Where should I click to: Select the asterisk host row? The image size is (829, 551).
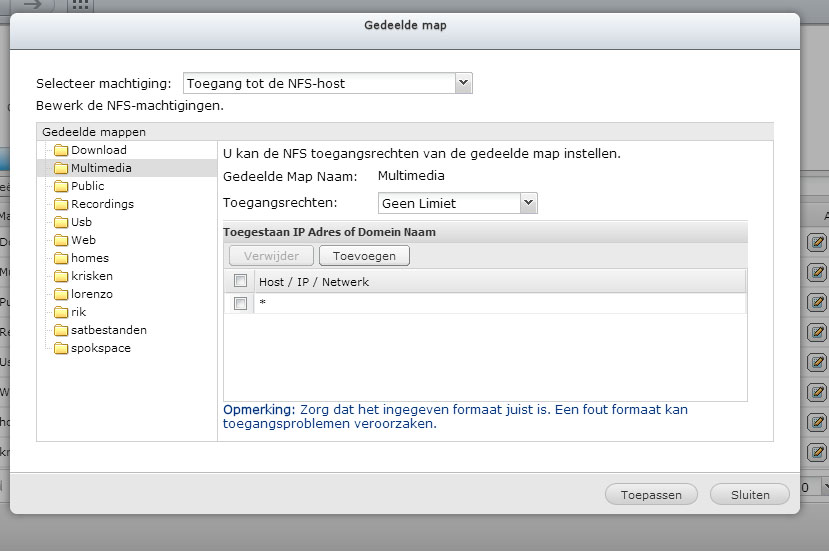tap(485, 303)
